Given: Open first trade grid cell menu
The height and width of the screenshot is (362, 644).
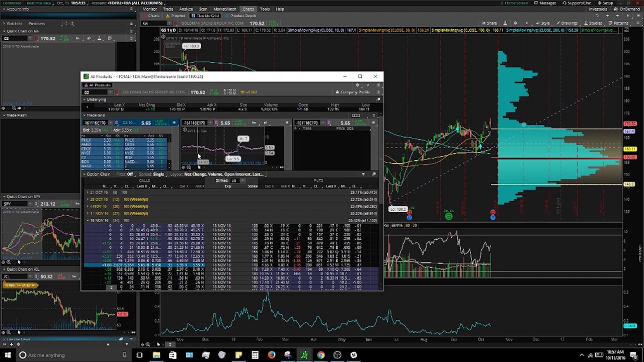Looking at the screenshot, I should (174, 123).
